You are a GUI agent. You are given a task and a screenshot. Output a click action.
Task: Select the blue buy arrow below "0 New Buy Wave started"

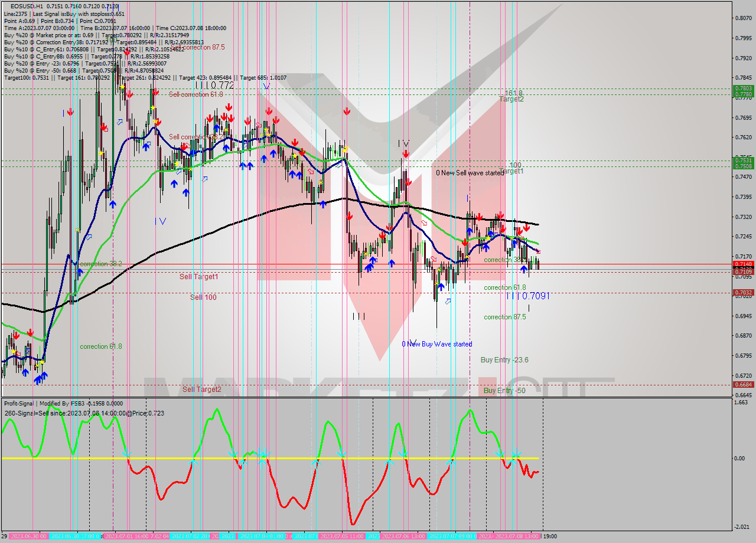click(x=441, y=286)
